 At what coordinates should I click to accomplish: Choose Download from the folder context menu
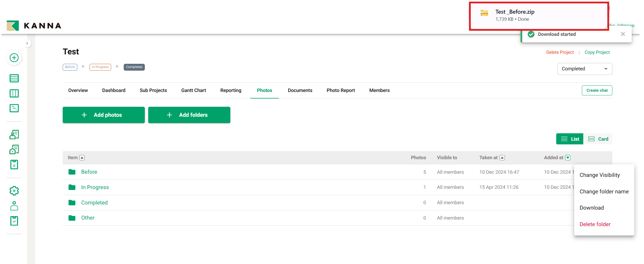pyautogui.click(x=592, y=208)
